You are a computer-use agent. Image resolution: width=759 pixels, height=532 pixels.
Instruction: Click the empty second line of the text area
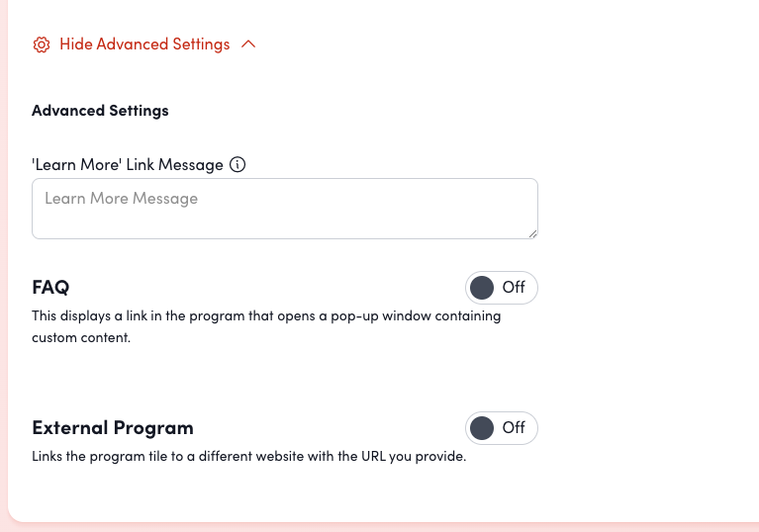click(x=284, y=222)
